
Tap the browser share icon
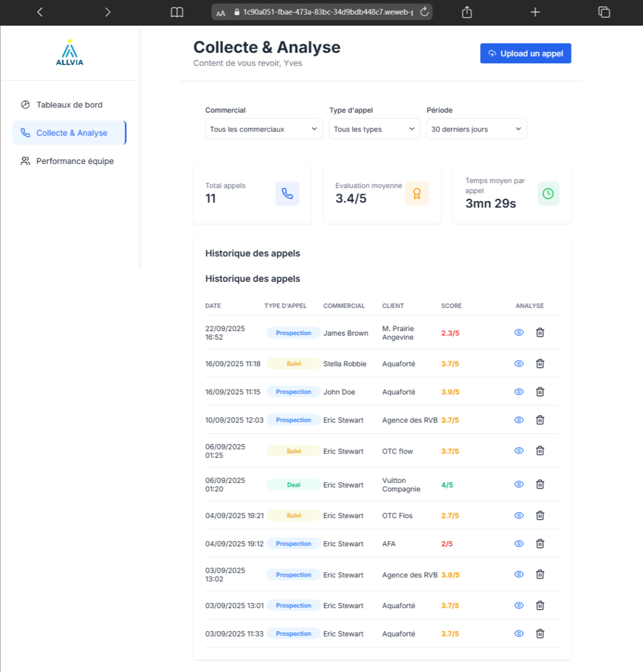click(467, 12)
